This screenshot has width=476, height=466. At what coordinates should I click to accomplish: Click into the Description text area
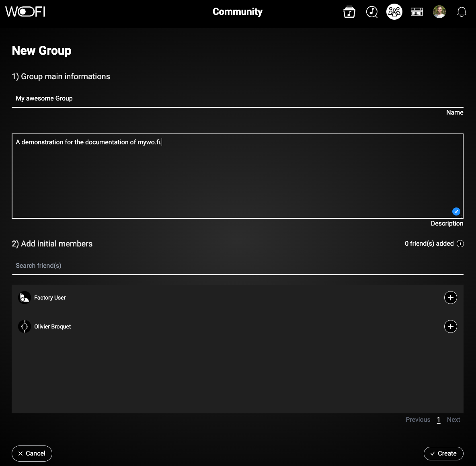pyautogui.click(x=237, y=177)
